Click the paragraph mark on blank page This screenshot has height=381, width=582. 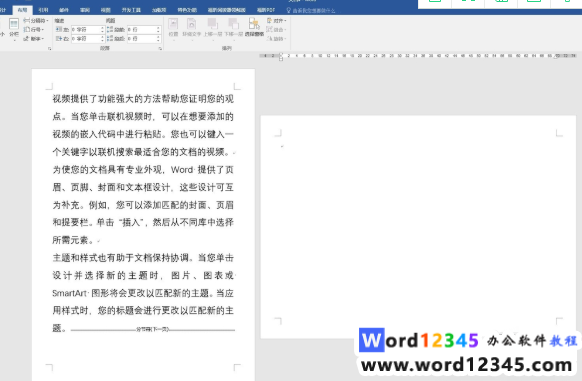coord(282,146)
